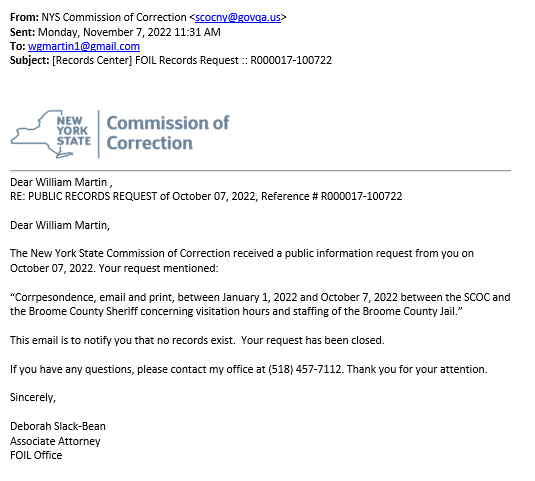Click the quoted request text about Broome County Sheriff

(260, 304)
